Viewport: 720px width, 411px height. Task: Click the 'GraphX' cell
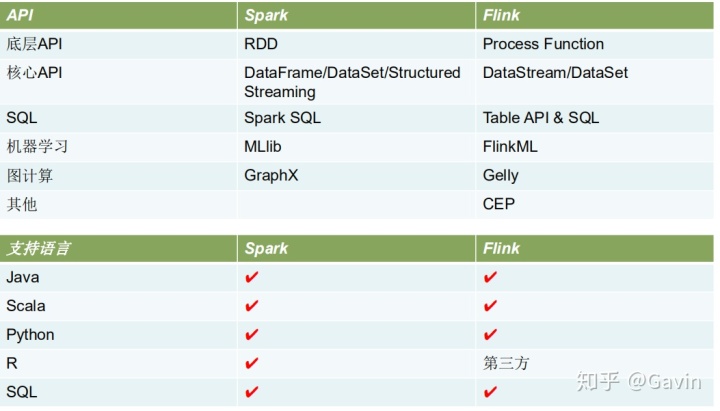point(271,175)
